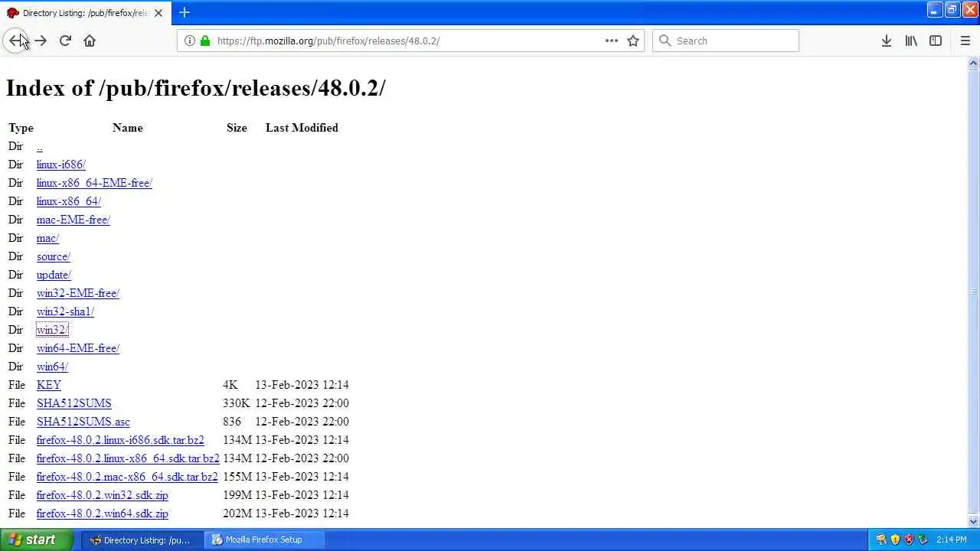The height and width of the screenshot is (551, 980).
Task: Select the Directory Listing tab
Action: 86,13
